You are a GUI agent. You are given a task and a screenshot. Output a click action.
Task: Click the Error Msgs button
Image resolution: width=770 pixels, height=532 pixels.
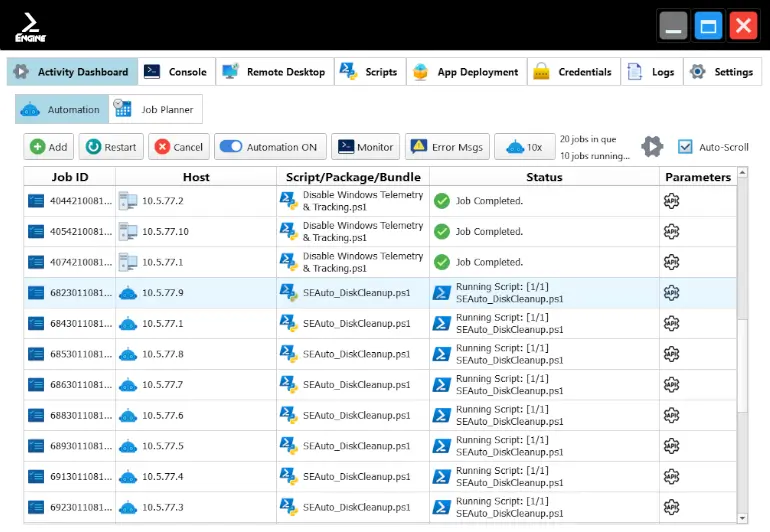pos(446,147)
